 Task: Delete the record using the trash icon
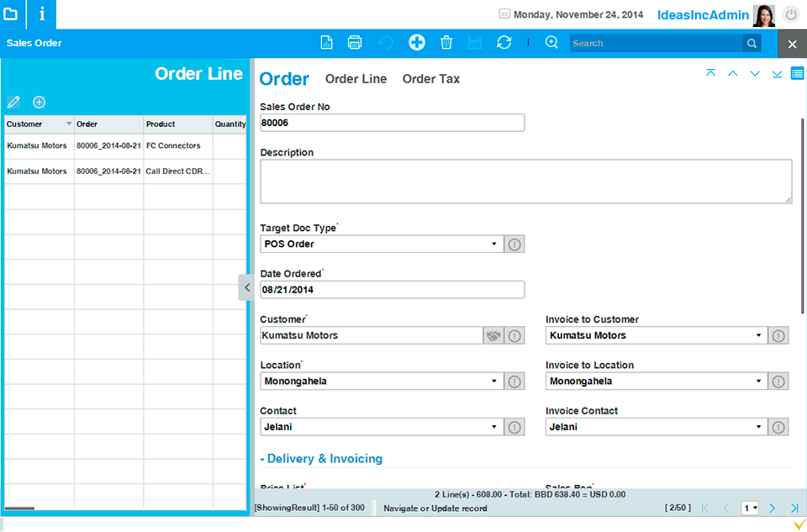[x=446, y=43]
